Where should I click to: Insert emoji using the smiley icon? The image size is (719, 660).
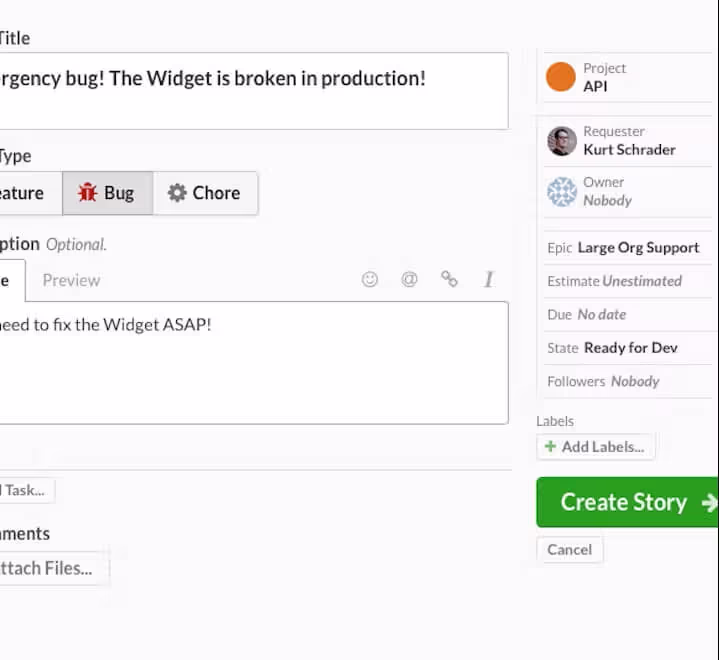click(x=370, y=279)
